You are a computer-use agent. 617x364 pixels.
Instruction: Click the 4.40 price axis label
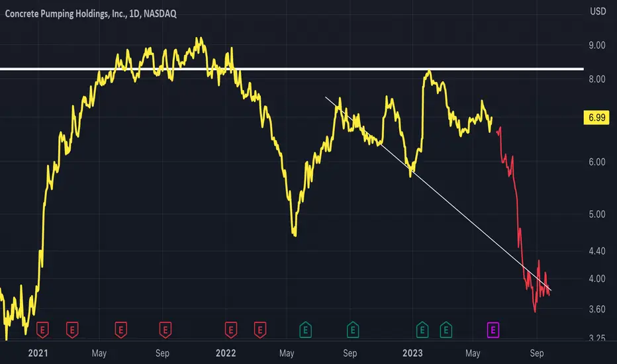pyautogui.click(x=597, y=251)
